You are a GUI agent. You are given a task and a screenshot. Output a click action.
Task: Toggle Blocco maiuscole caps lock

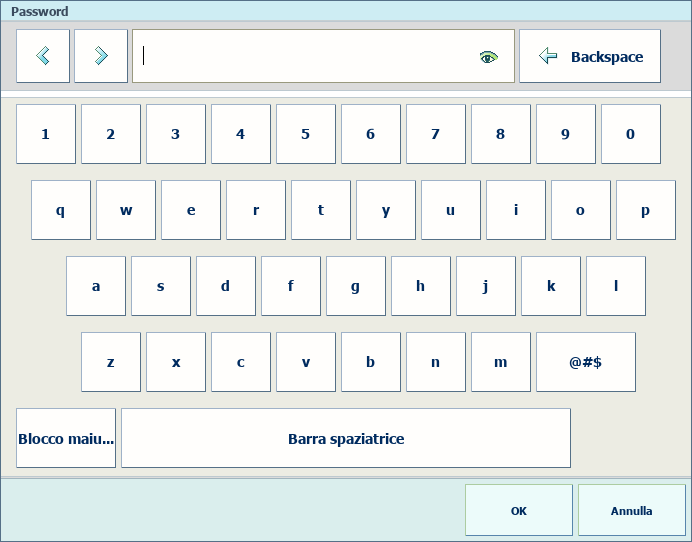tap(66, 438)
